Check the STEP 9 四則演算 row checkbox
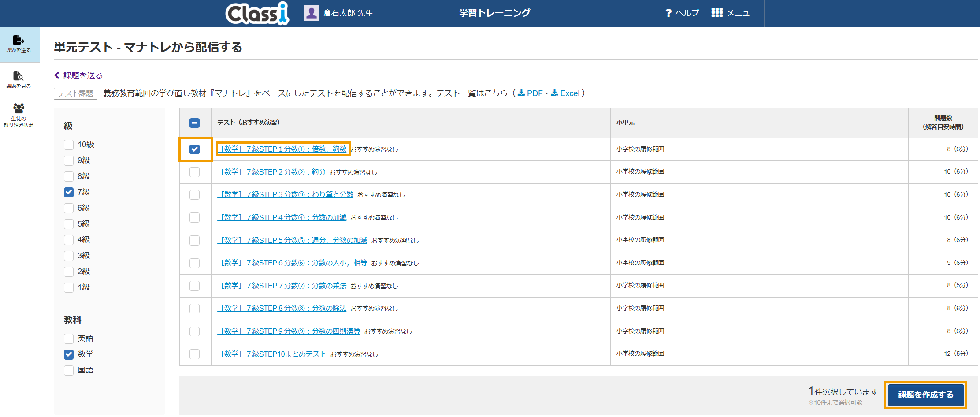Image resolution: width=980 pixels, height=417 pixels. pyautogui.click(x=194, y=331)
